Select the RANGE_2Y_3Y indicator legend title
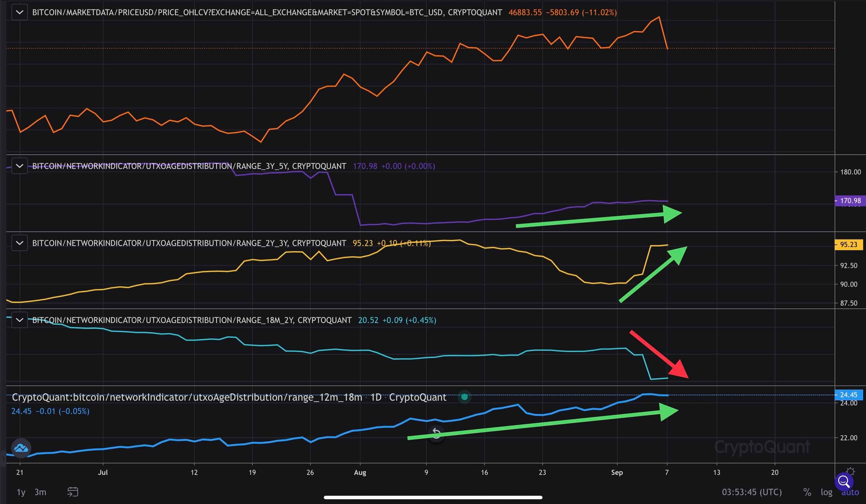This screenshot has height=504, width=866. point(189,243)
